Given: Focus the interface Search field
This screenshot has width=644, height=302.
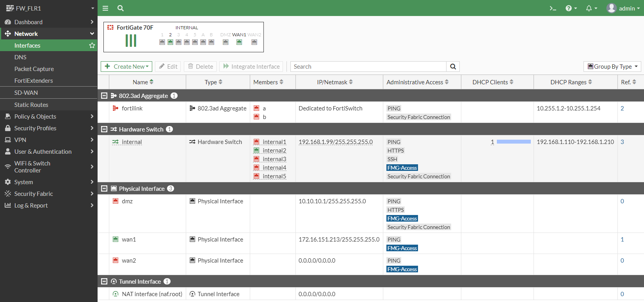Looking at the screenshot, I should tap(368, 66).
